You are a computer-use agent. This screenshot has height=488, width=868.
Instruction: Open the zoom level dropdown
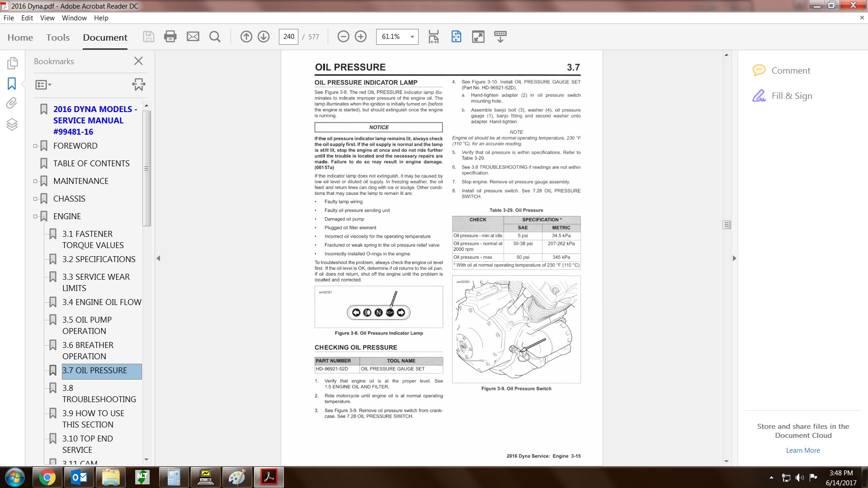tap(412, 37)
